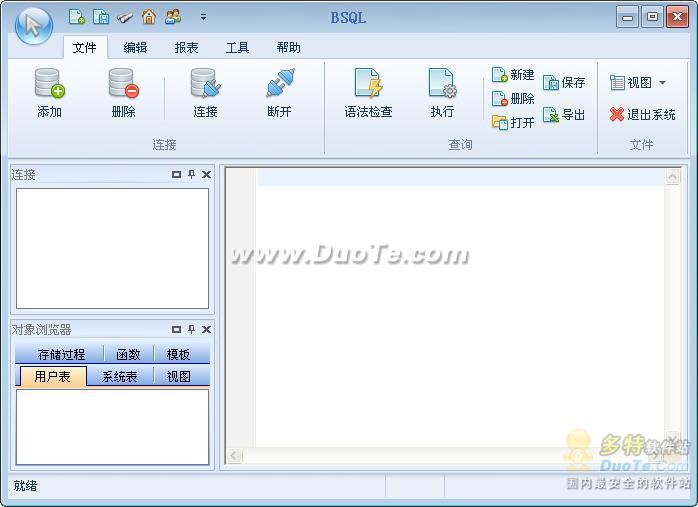This screenshot has height=507, width=698.
Task: Close the 对象浏览器 panel
Action: (x=207, y=329)
